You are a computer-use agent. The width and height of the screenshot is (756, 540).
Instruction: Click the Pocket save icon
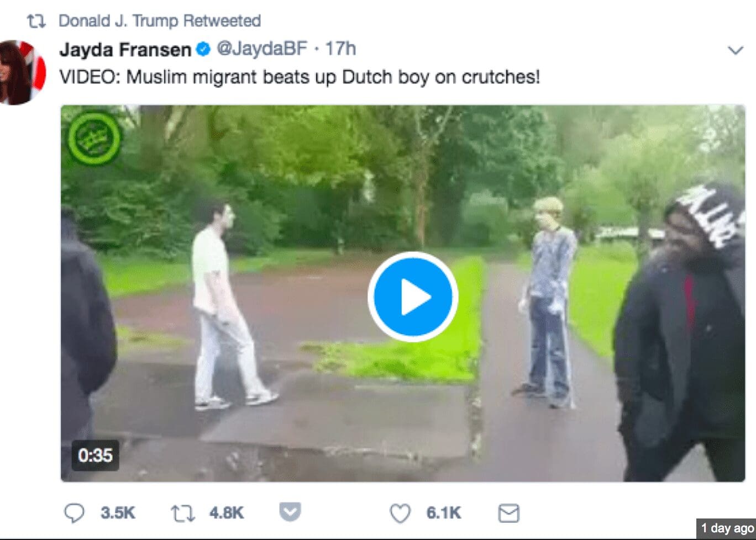coord(290,512)
